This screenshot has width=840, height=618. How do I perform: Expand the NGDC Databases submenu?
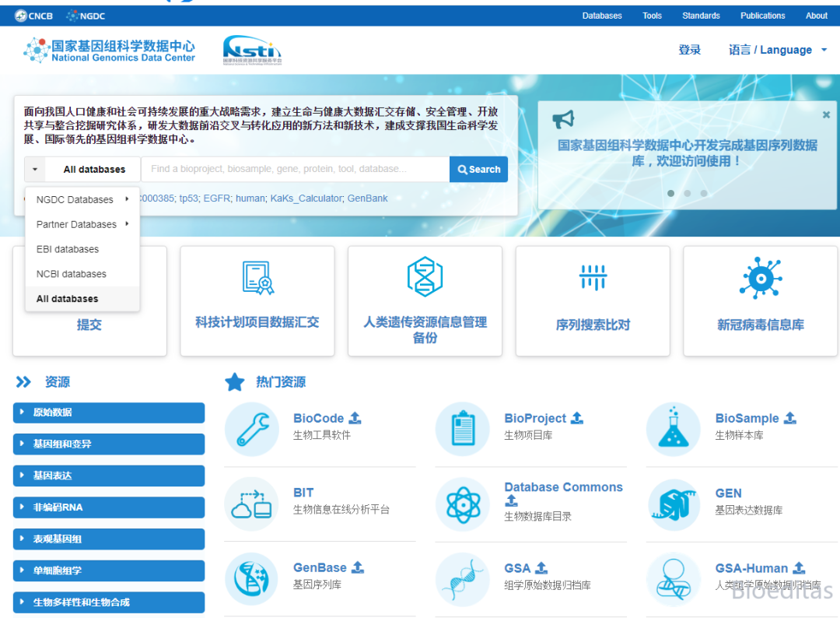point(76,199)
